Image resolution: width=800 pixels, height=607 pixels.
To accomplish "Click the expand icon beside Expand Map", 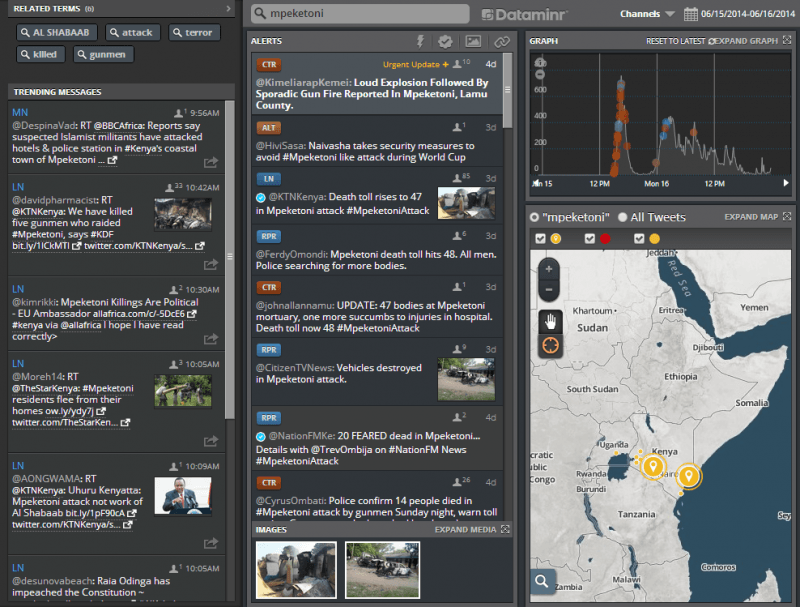I will (787, 216).
